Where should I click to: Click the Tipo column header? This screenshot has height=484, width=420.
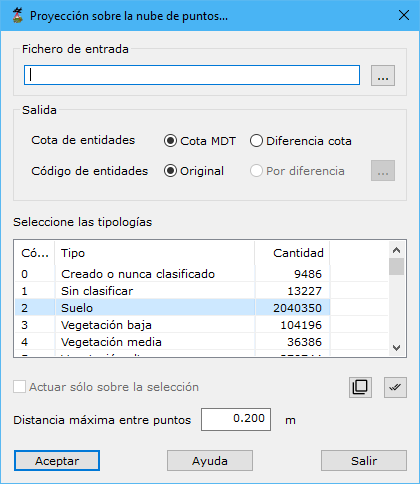pyautogui.click(x=155, y=253)
